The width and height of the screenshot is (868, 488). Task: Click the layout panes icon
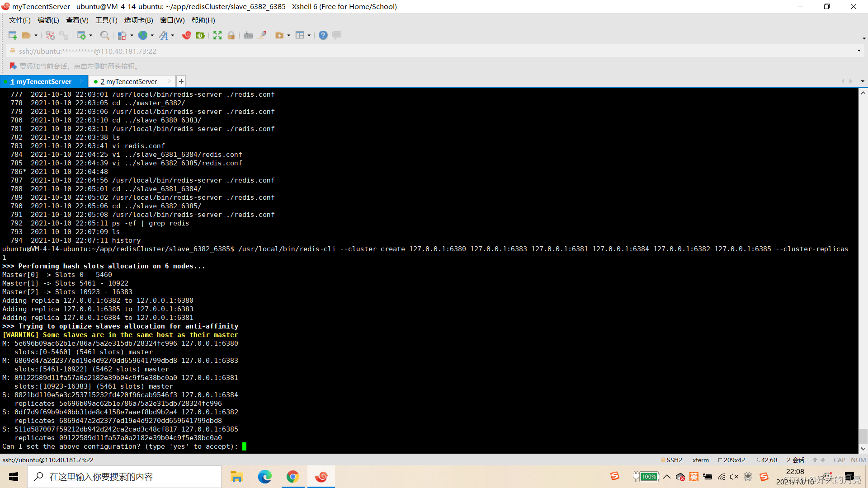300,35
